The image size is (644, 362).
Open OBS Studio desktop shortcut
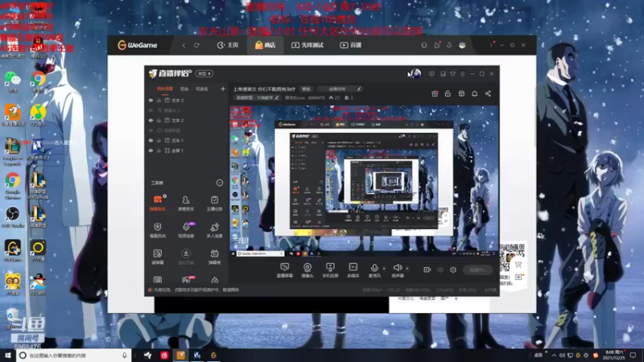click(13, 217)
